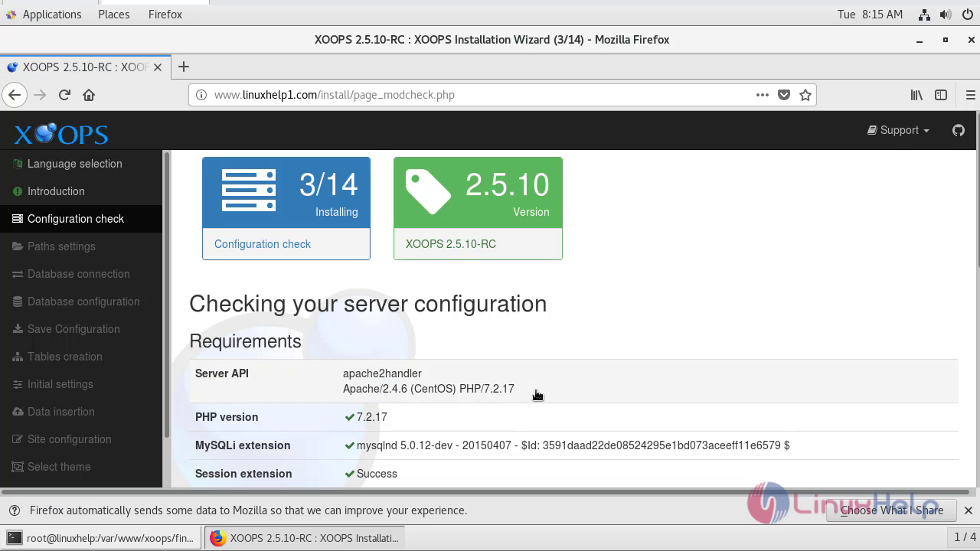Click Save Configuration in sidebar

(81, 329)
